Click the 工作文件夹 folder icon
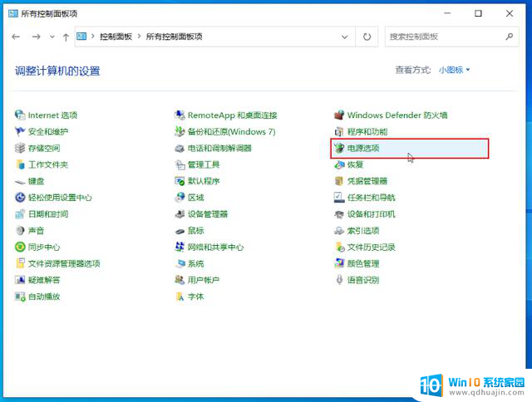This screenshot has width=532, height=402. 20,164
